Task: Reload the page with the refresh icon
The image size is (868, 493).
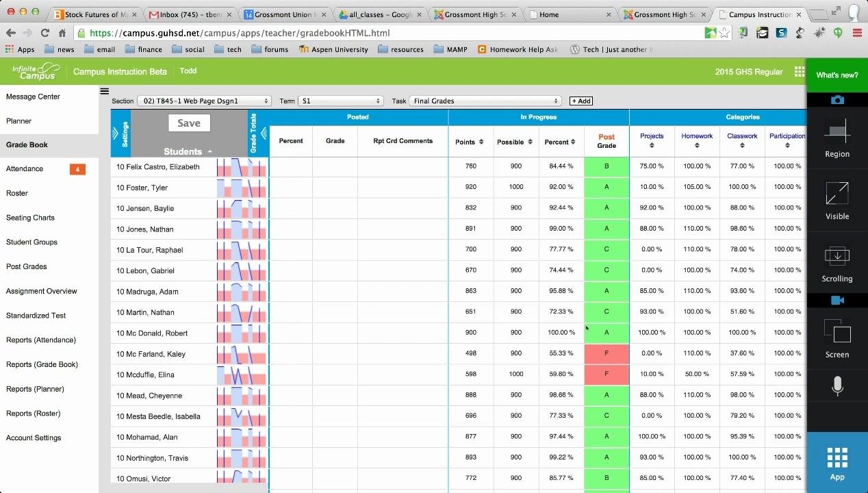Action: click(45, 33)
